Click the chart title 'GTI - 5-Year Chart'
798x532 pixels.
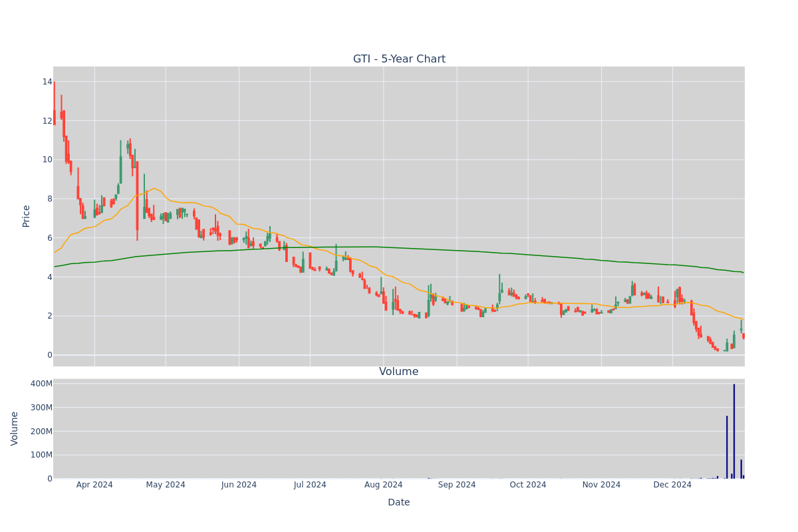(x=399, y=59)
